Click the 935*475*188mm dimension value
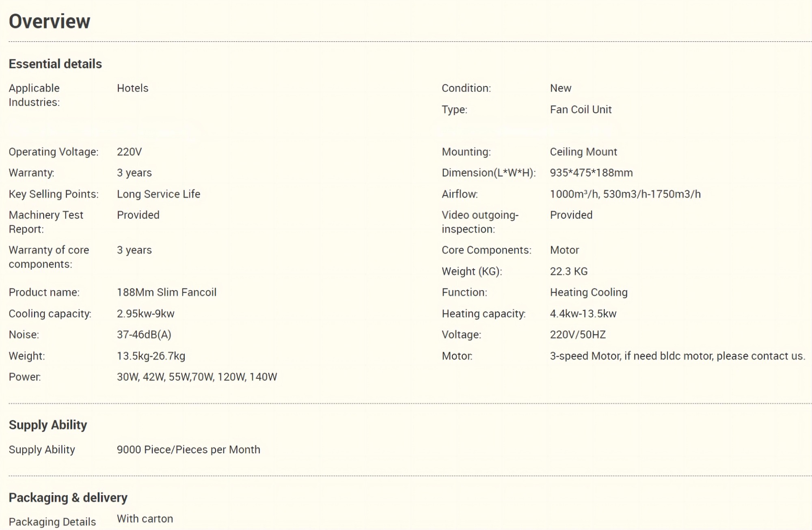812x530 pixels. coord(591,173)
